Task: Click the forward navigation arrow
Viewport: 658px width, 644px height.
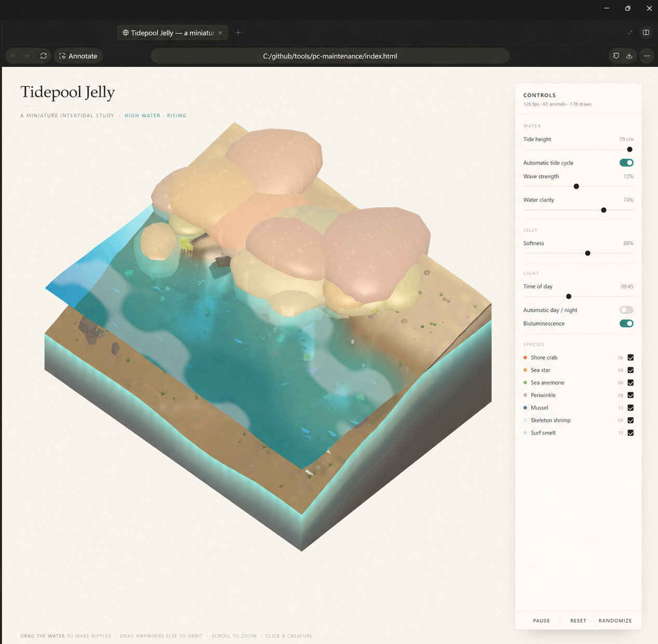Action: tap(26, 56)
